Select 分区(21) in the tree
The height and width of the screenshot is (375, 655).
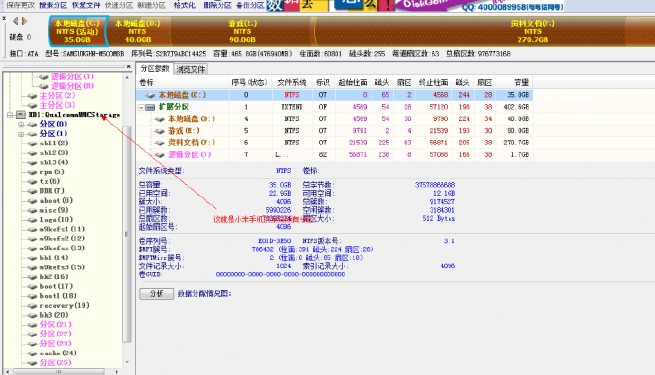56,324
